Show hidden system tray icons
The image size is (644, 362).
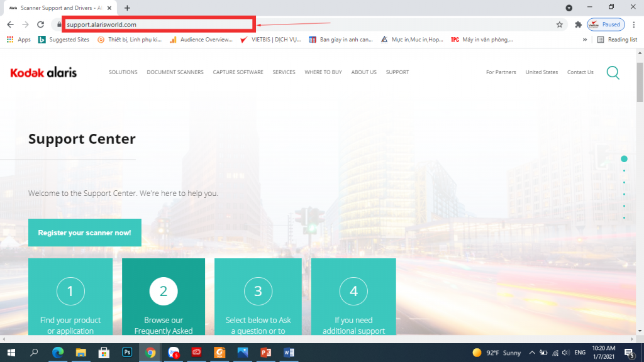pyautogui.click(x=532, y=353)
